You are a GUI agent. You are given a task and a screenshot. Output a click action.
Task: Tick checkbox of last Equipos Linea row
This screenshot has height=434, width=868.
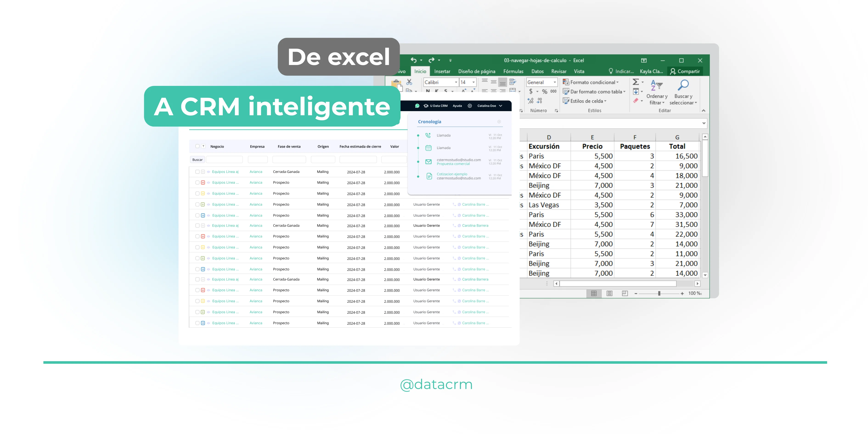click(x=197, y=323)
